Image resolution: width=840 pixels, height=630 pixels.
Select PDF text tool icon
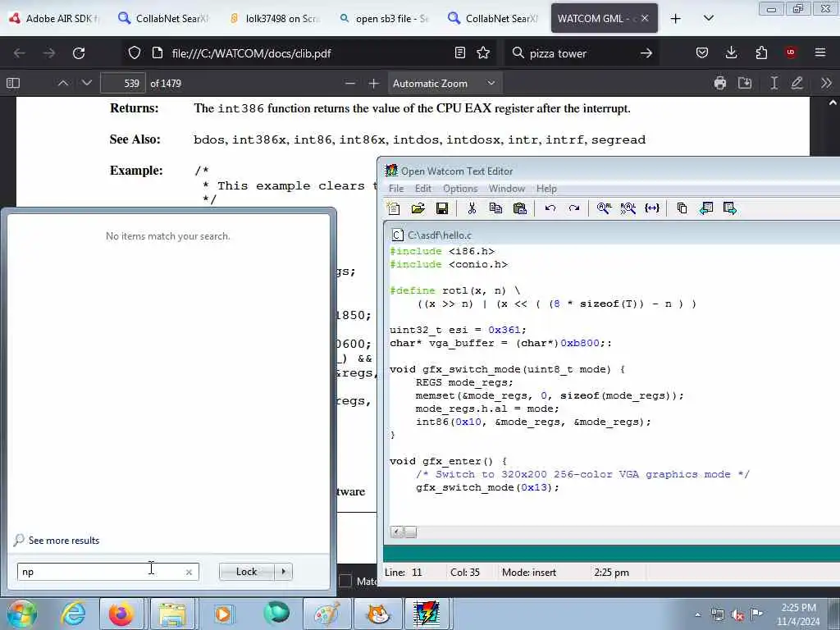(x=774, y=83)
